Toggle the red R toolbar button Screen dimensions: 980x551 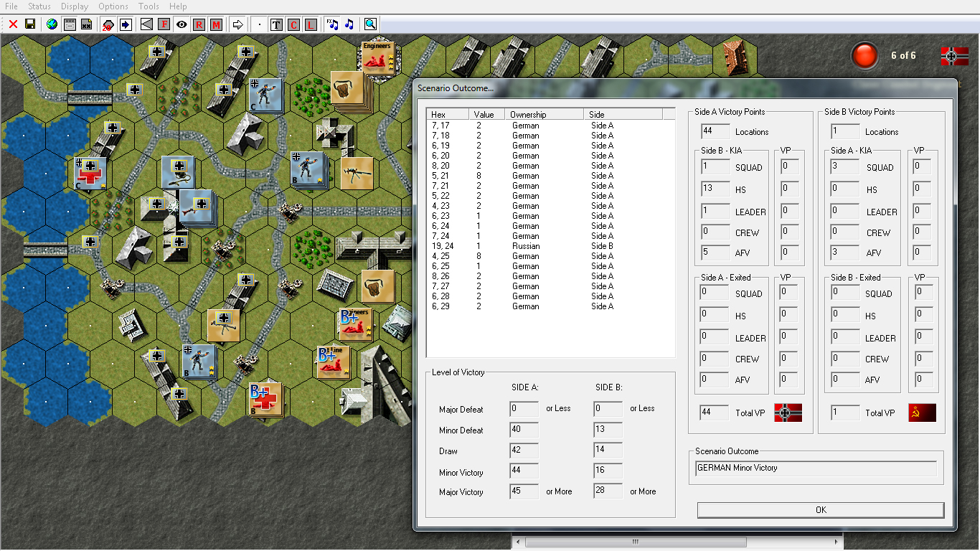click(x=199, y=24)
